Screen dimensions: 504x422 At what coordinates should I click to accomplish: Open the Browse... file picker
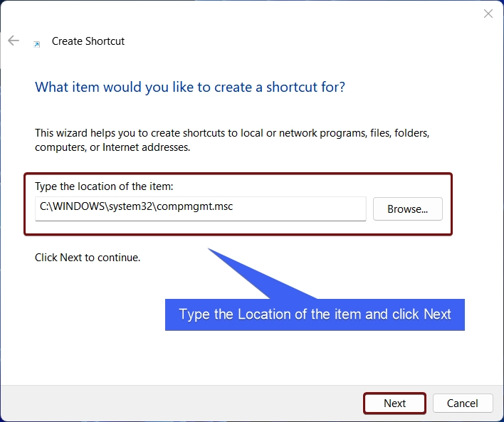(408, 209)
